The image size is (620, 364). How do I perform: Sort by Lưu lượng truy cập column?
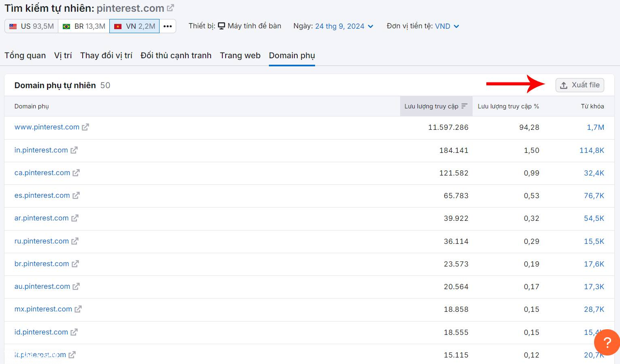(x=436, y=106)
